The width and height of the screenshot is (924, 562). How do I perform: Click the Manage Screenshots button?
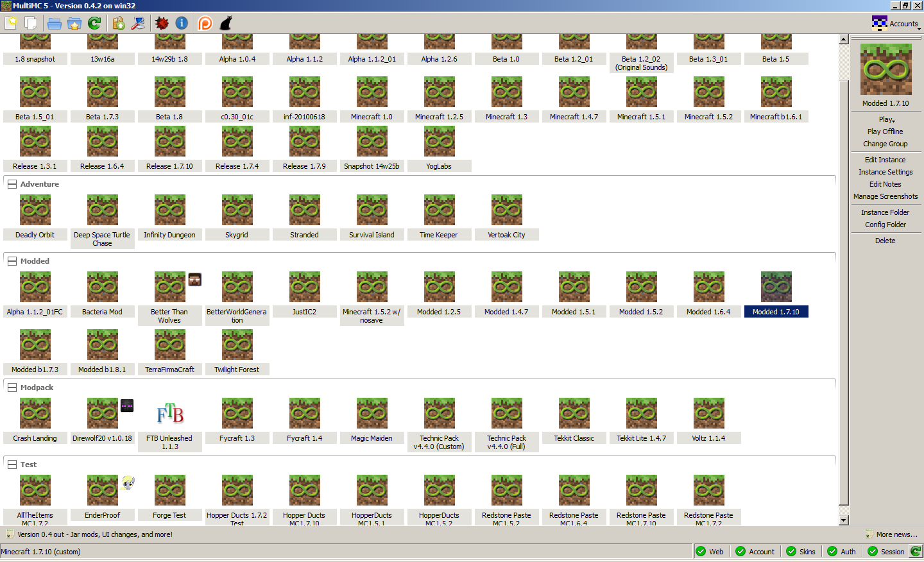tap(886, 196)
